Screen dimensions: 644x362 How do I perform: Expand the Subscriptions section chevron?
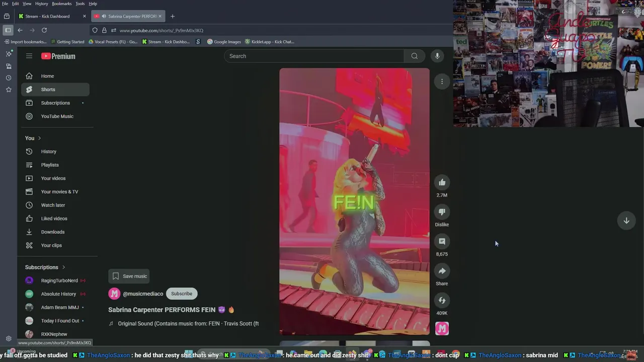[63, 267]
